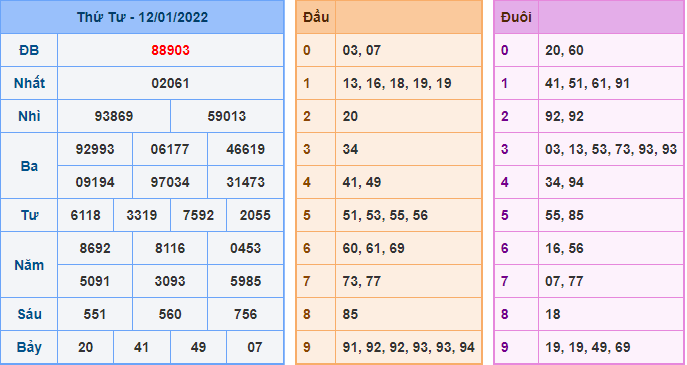The height and width of the screenshot is (365, 687).
Task: Select second prize number 93869
Action: (114, 116)
